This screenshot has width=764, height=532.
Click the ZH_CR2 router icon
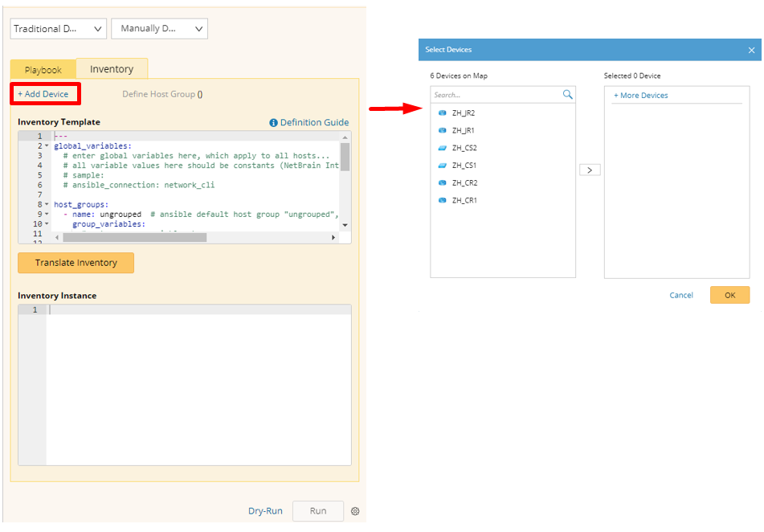[443, 183]
